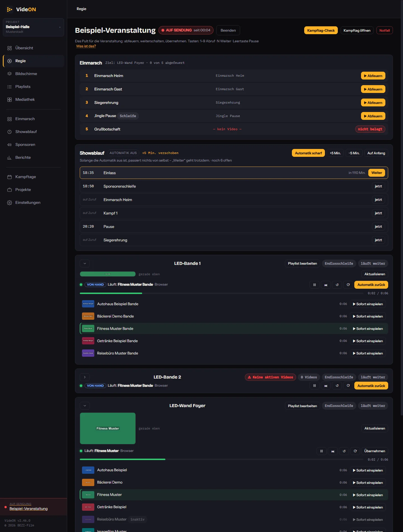Open the 'Was ist das?' help link

point(86,46)
